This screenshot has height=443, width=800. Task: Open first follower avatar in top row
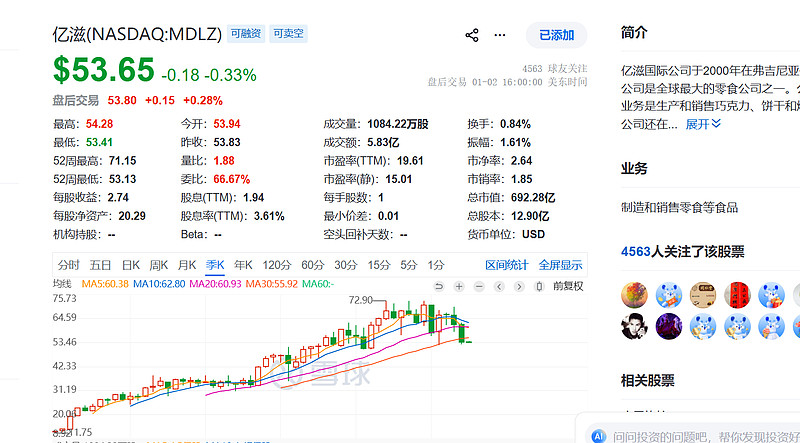click(x=634, y=295)
